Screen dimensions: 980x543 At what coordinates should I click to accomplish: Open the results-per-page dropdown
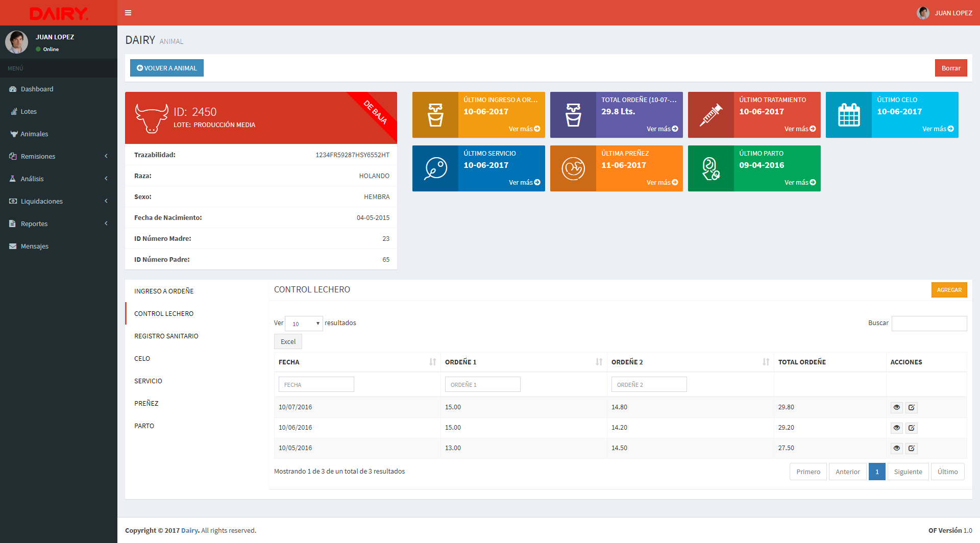(x=304, y=324)
